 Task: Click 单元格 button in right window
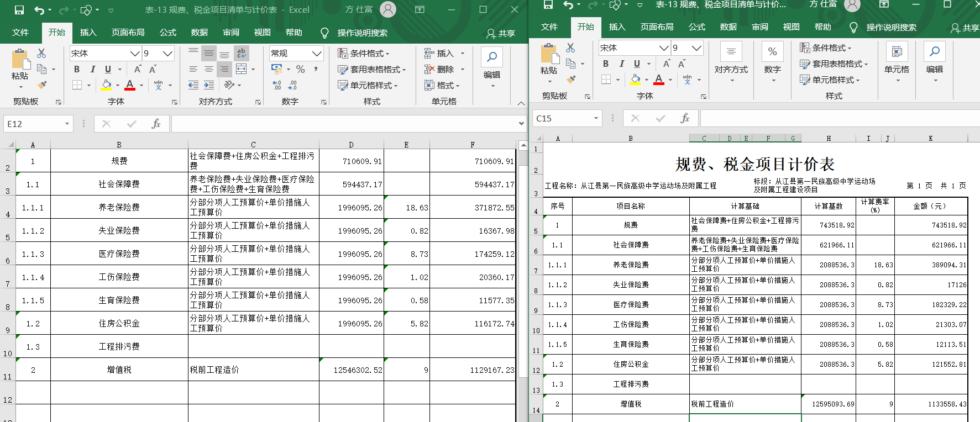pos(897,64)
